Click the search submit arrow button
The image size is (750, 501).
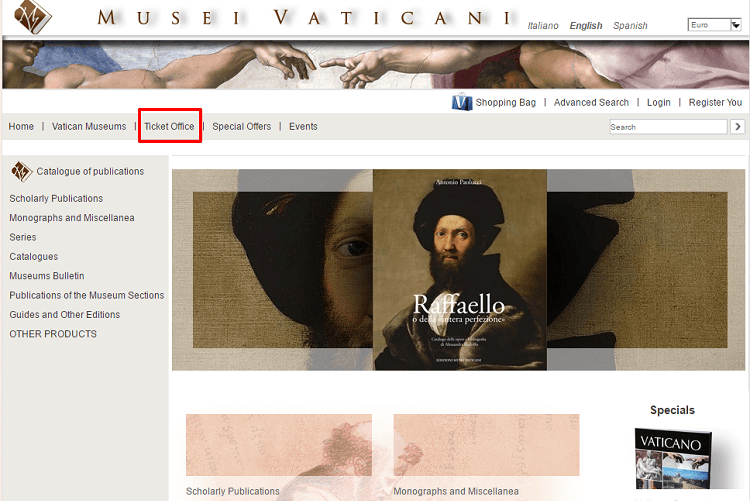(737, 126)
